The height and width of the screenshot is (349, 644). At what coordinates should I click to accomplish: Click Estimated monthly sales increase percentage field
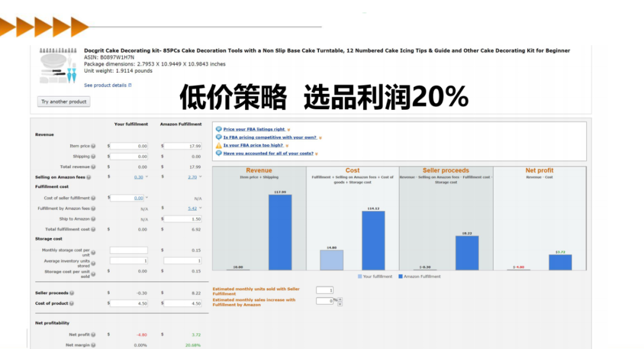(324, 301)
